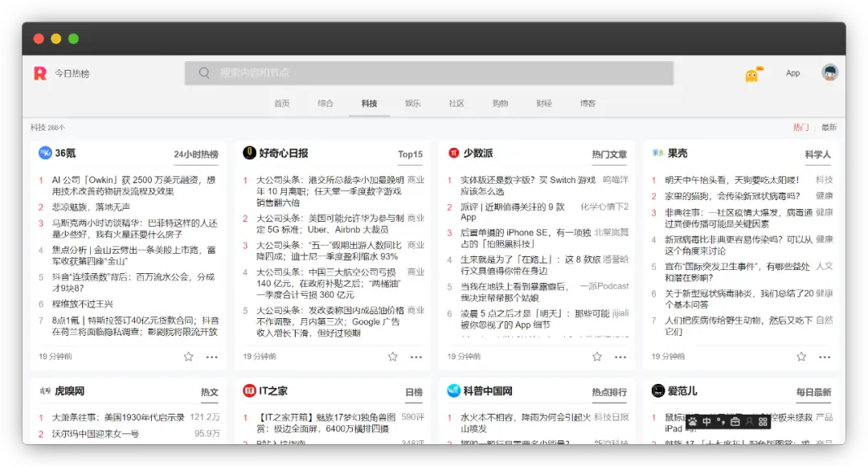
Task: Open article 程维放不过王兴
Action: pyautogui.click(x=83, y=304)
